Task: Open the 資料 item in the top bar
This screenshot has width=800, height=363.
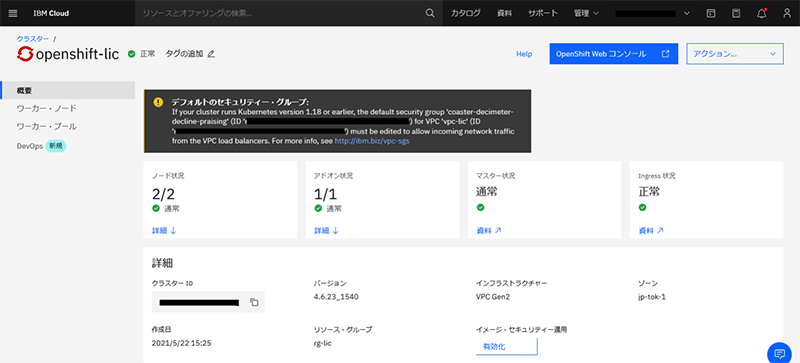Action: (x=504, y=13)
